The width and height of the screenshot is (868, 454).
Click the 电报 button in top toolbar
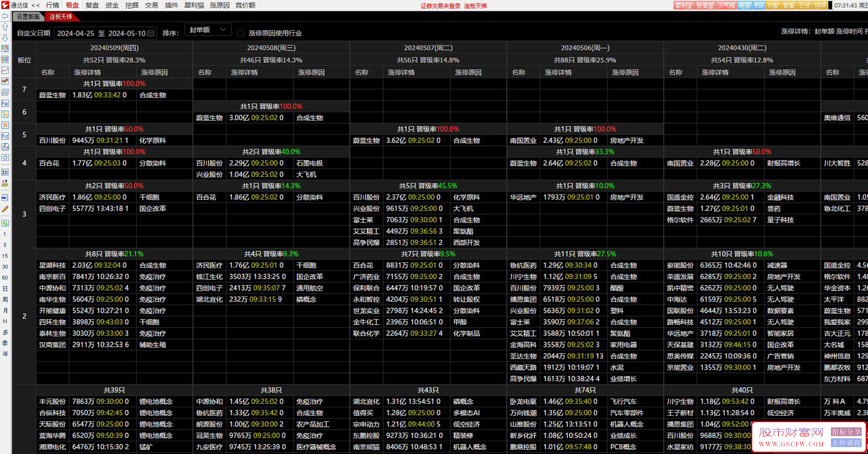point(745,5)
